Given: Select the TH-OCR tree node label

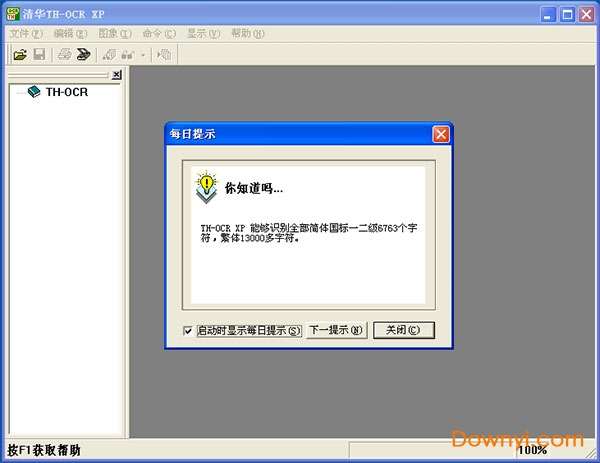Looking at the screenshot, I should 67,92.
